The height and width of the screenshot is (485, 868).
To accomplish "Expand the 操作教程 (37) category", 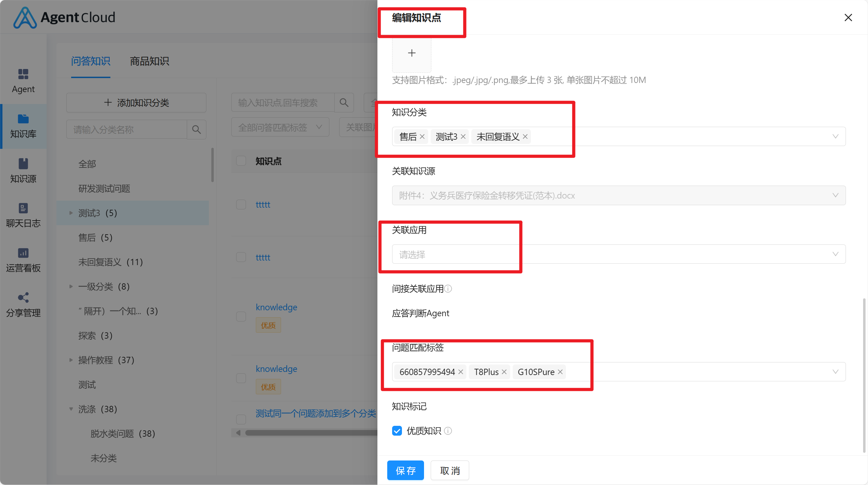I will point(71,360).
